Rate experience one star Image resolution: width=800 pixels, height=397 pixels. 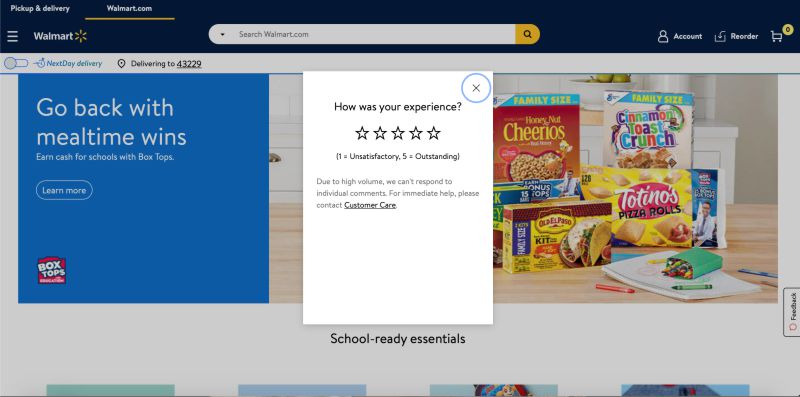[362, 133]
